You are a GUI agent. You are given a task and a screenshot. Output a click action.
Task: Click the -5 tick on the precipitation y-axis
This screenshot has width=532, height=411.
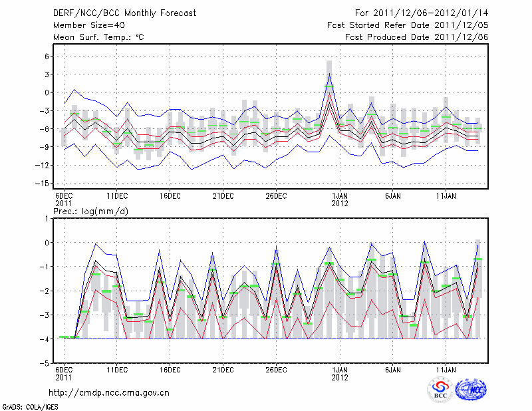(x=47, y=364)
